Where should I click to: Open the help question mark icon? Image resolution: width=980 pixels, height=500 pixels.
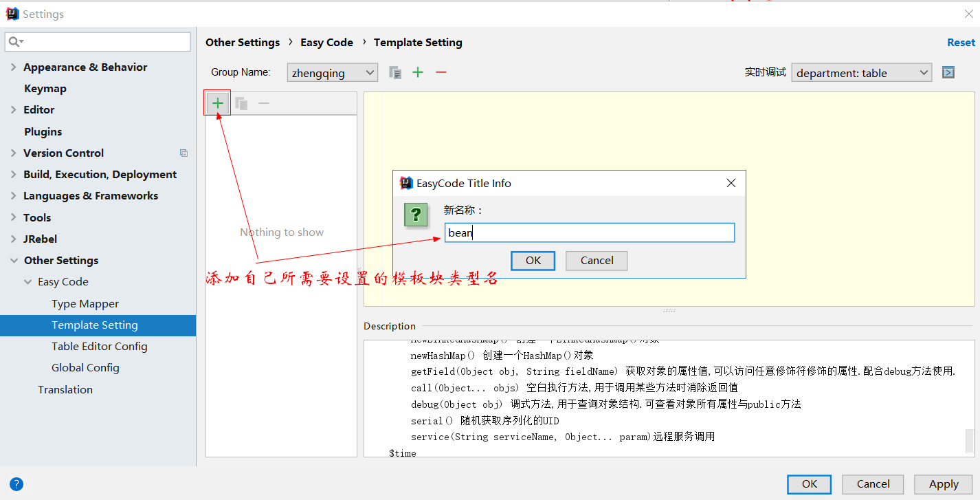tap(16, 483)
